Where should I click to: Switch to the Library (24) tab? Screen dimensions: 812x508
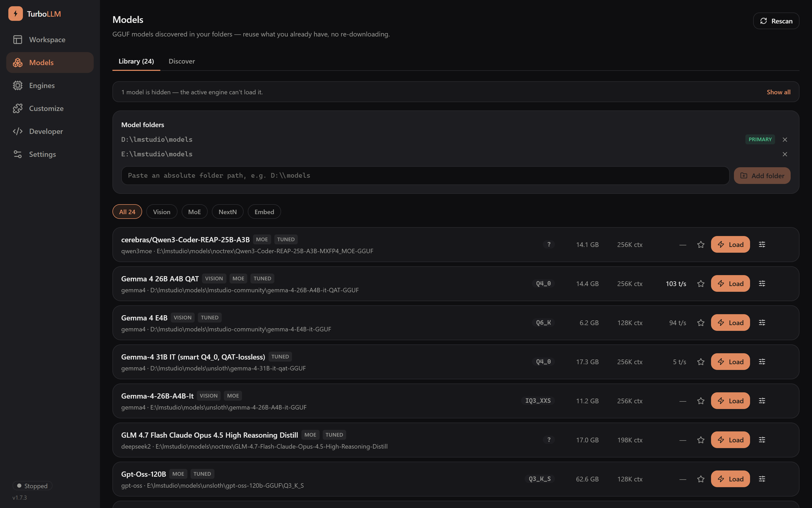click(x=136, y=61)
